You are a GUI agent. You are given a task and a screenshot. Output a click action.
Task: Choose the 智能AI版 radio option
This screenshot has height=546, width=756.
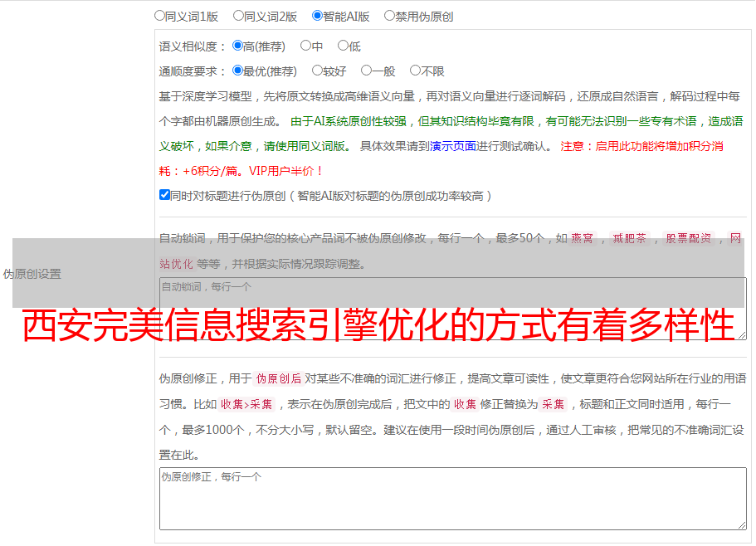(317, 16)
